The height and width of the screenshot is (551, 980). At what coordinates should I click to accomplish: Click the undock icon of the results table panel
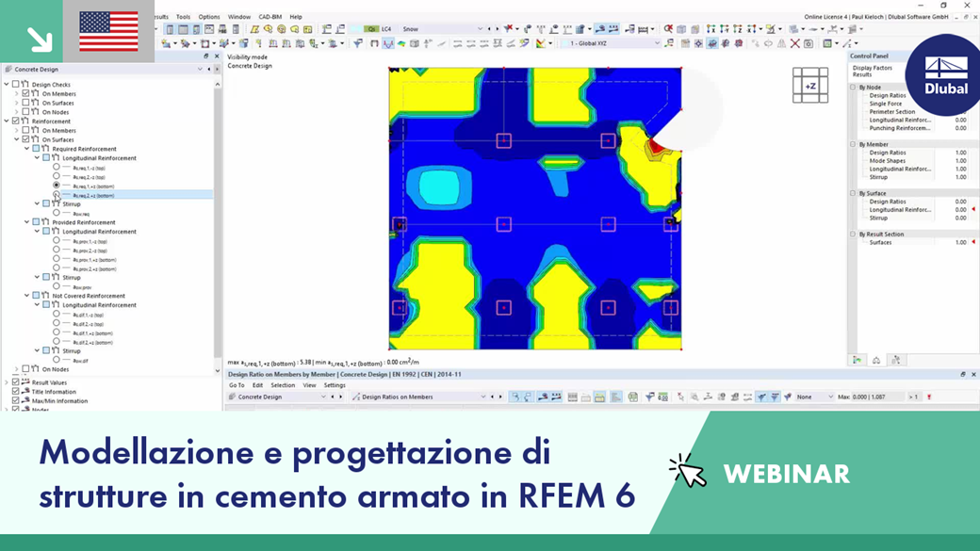[963, 374]
